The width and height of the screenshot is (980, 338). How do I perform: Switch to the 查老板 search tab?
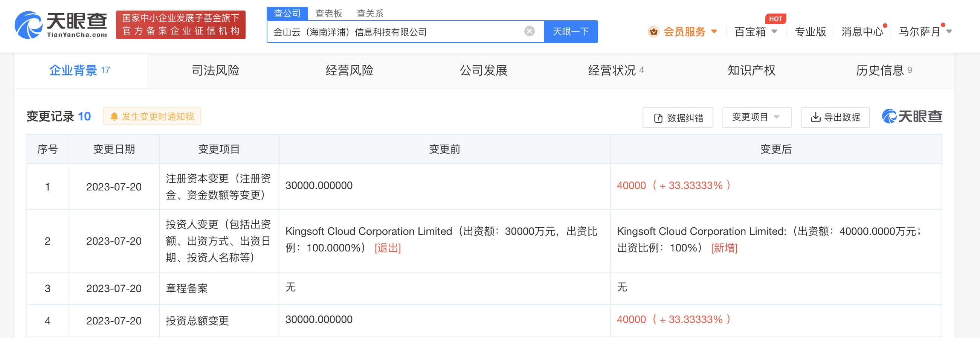pos(329,13)
